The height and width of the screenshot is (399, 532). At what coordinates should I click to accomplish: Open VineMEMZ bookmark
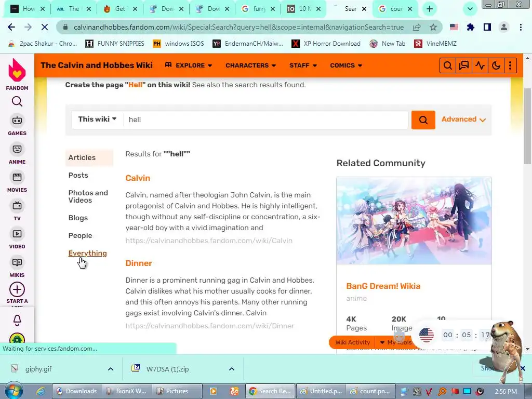pyautogui.click(x=435, y=44)
